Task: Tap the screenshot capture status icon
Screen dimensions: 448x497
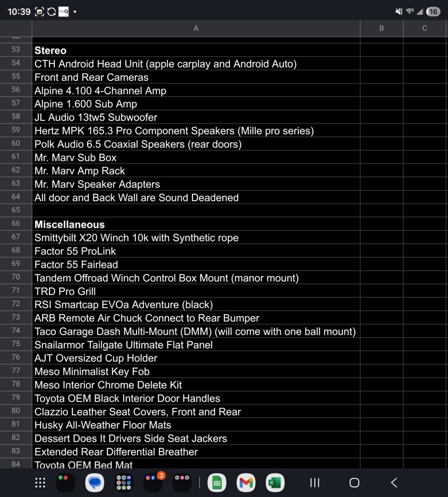Action: pyautogui.click(x=39, y=12)
